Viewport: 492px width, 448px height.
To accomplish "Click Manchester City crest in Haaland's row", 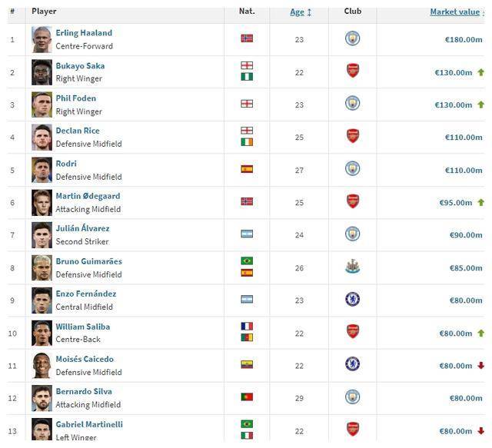I will [352, 38].
